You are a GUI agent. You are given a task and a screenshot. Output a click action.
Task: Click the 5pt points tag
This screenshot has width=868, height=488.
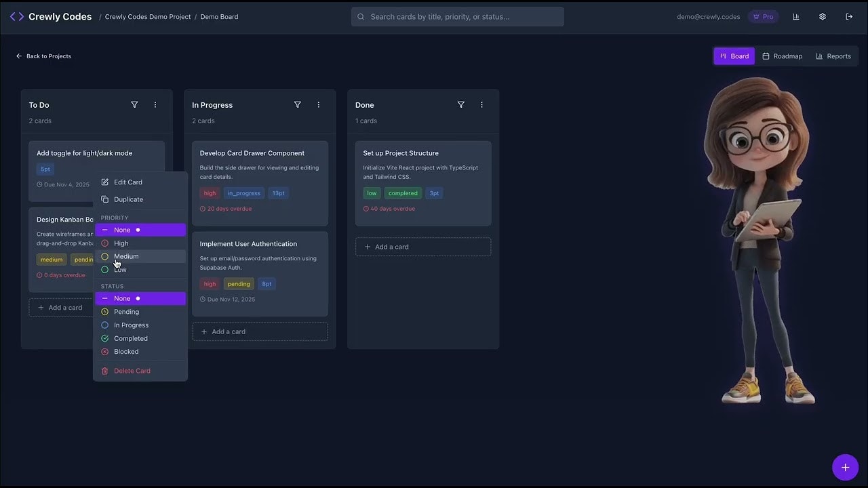(x=45, y=169)
